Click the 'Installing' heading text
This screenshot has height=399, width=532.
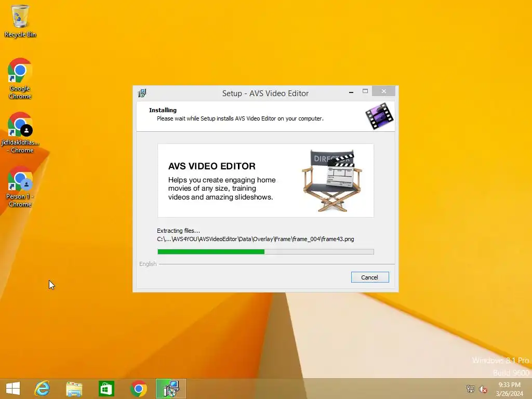[163, 110]
